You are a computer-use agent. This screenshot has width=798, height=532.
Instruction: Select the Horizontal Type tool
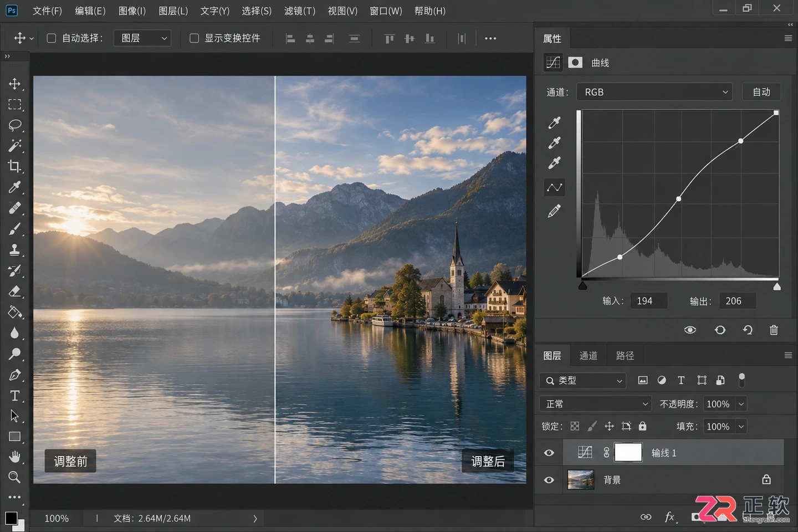pos(15,396)
